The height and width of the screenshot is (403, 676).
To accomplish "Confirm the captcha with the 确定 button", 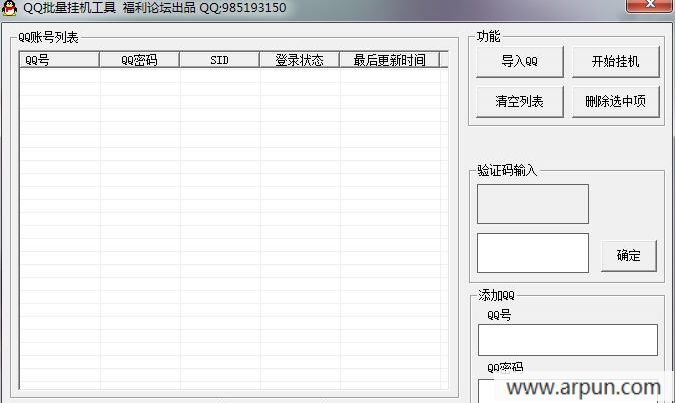I will point(629,256).
